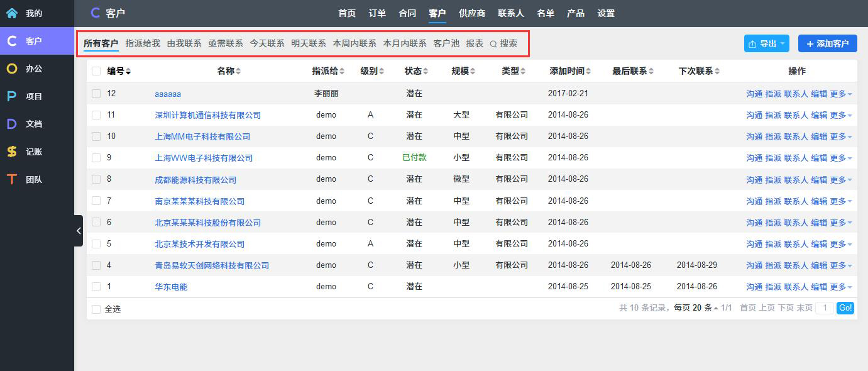Click 沟通 for customer 华东电能
The width and height of the screenshot is (868, 371).
[x=754, y=287]
